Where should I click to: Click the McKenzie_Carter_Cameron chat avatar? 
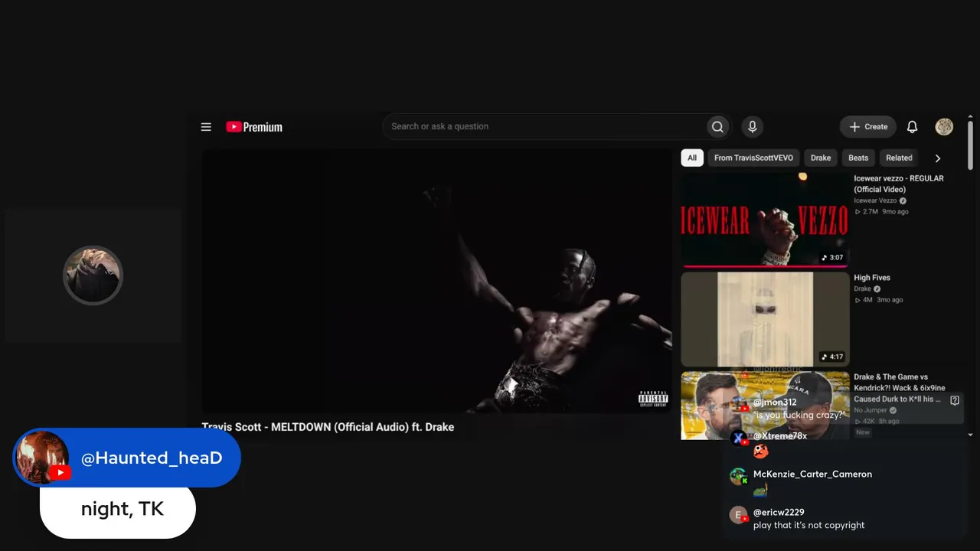[x=738, y=477]
